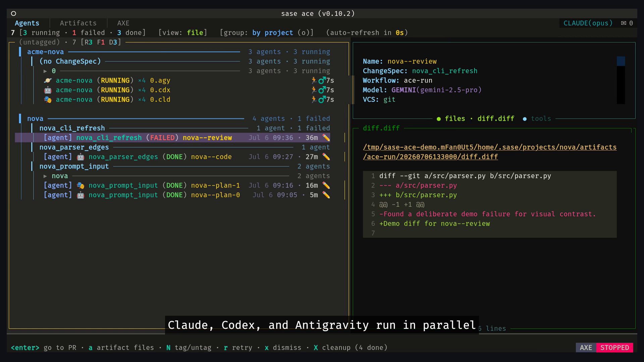Click the enter go to PR hint
Image resolution: width=644 pixels, height=362 pixels.
coord(44,348)
